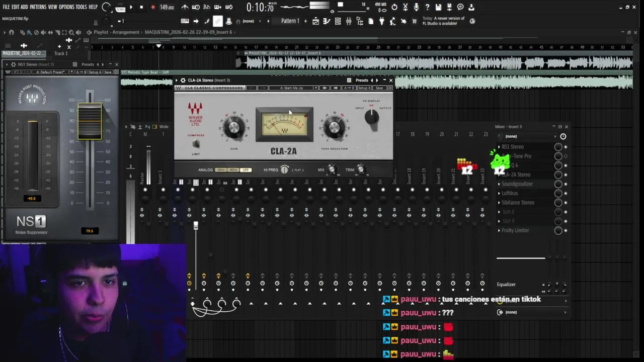The height and width of the screenshot is (362, 644).
Task: Click the HI FREQ knob
Action: pyautogui.click(x=285, y=170)
